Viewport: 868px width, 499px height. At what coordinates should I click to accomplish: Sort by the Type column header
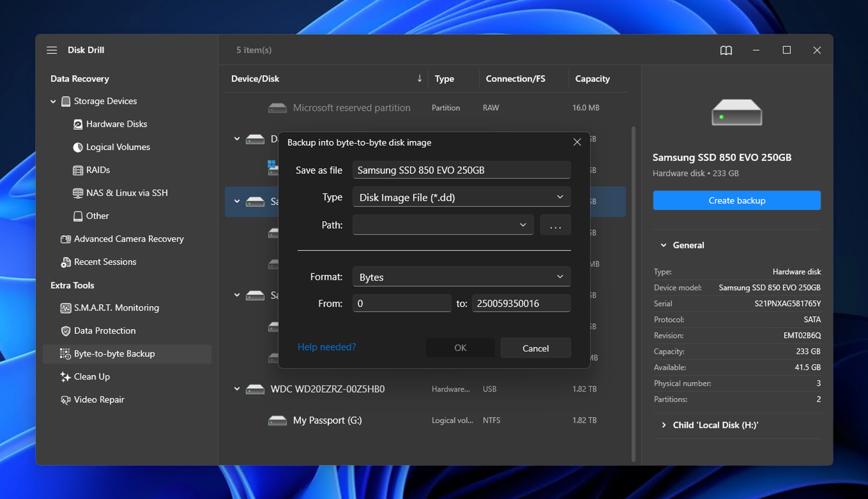[444, 79]
